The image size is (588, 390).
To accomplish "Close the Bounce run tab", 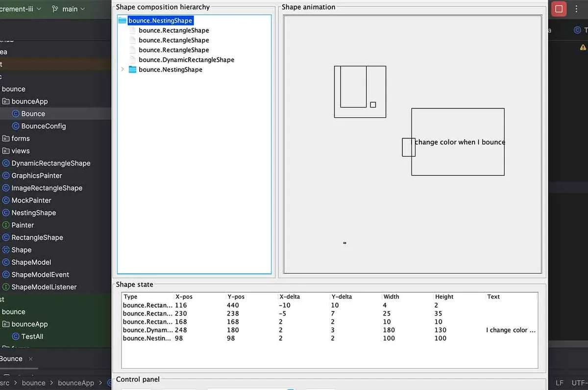I will tap(30, 359).
